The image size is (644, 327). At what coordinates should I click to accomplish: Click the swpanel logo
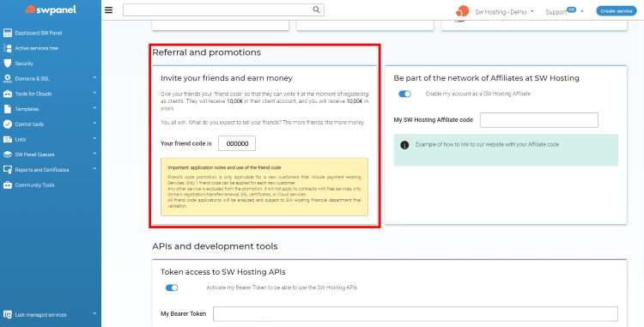51,9
